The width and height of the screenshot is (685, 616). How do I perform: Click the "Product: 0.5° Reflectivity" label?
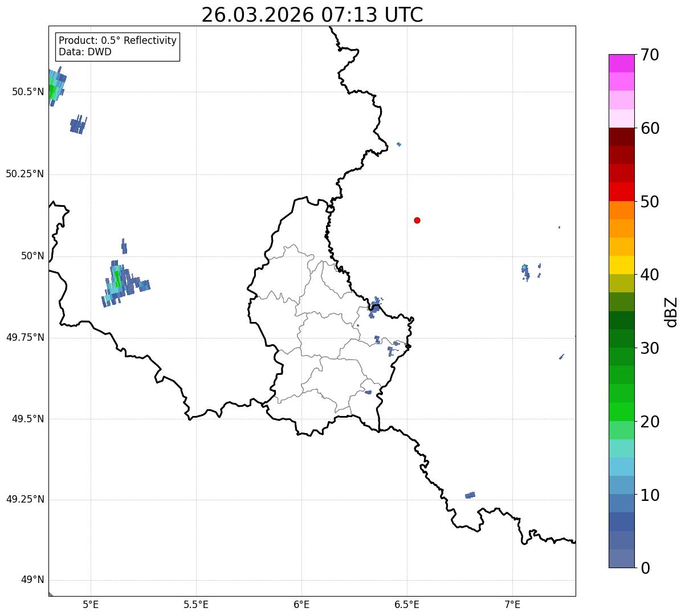(x=117, y=40)
